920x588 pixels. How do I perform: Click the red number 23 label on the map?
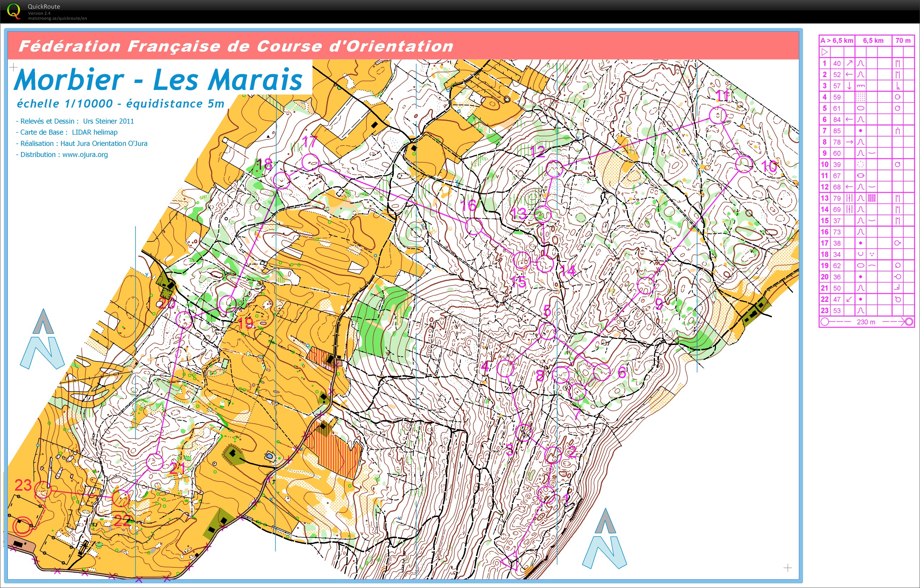pos(23,485)
